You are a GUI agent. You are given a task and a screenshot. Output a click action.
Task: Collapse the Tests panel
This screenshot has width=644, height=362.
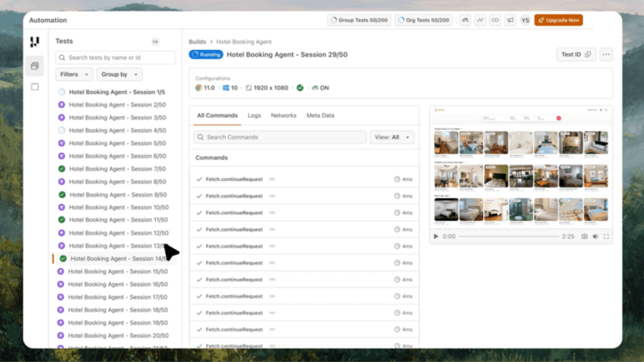click(155, 41)
